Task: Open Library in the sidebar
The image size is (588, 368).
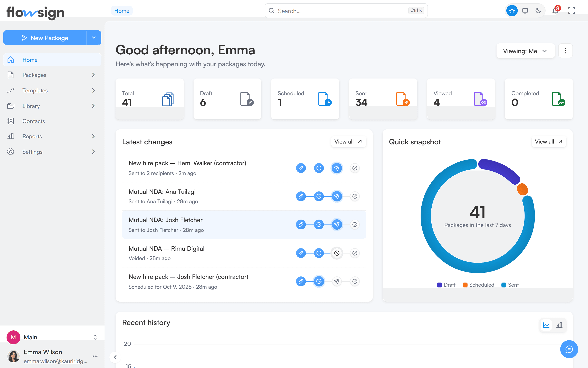Action: click(52, 106)
